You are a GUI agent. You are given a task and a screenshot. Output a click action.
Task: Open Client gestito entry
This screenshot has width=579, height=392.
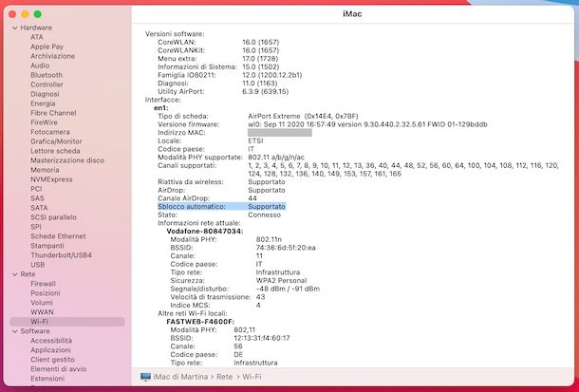(53, 360)
